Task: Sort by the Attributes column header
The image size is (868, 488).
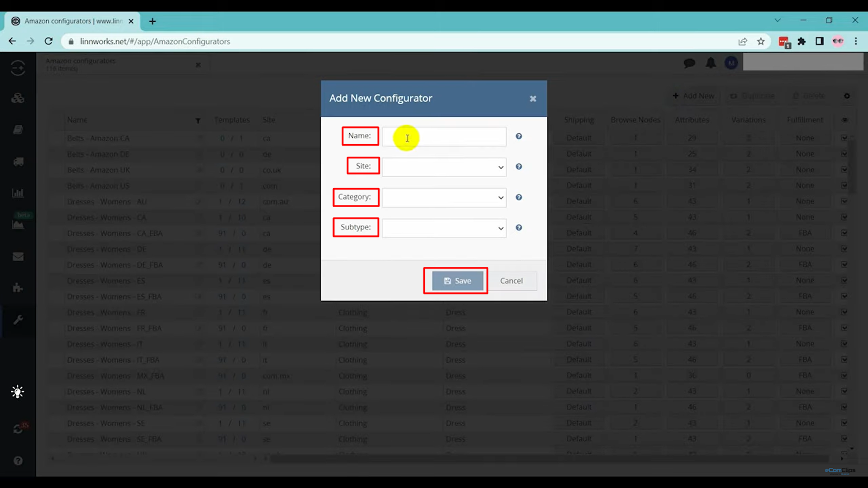Action: click(x=692, y=120)
